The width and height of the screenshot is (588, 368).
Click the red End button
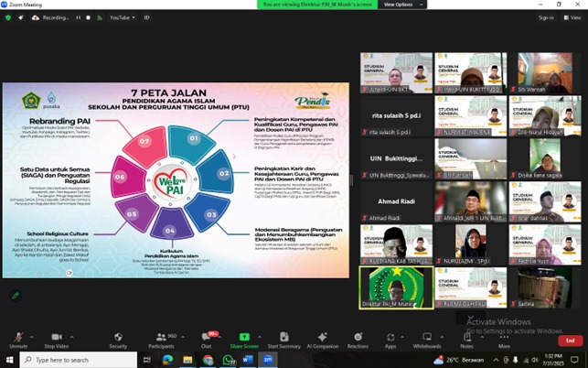click(570, 341)
